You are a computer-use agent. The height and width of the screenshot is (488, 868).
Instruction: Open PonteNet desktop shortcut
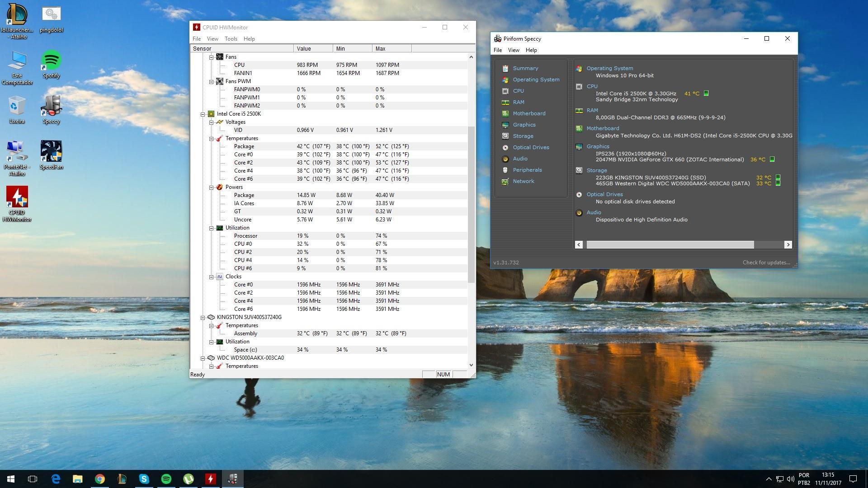(17, 158)
